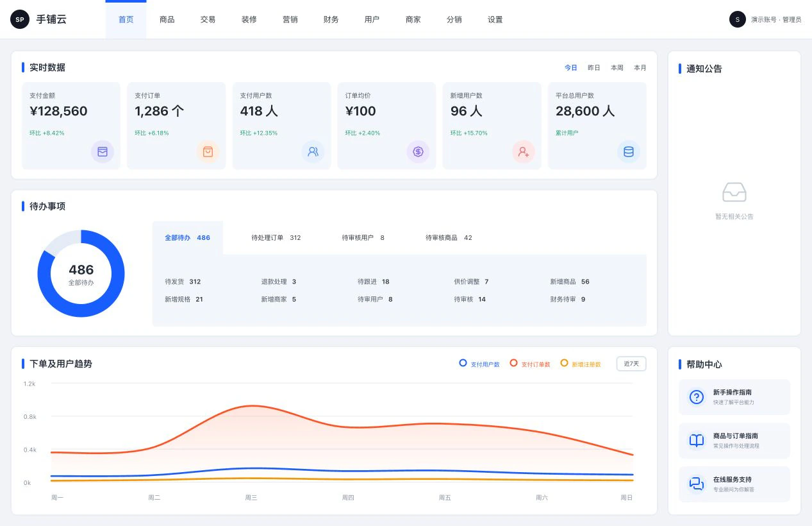Viewport: 812px width, 526px height.
Task: Toggle 支付订单数 legend series in chart
Action: [530, 364]
